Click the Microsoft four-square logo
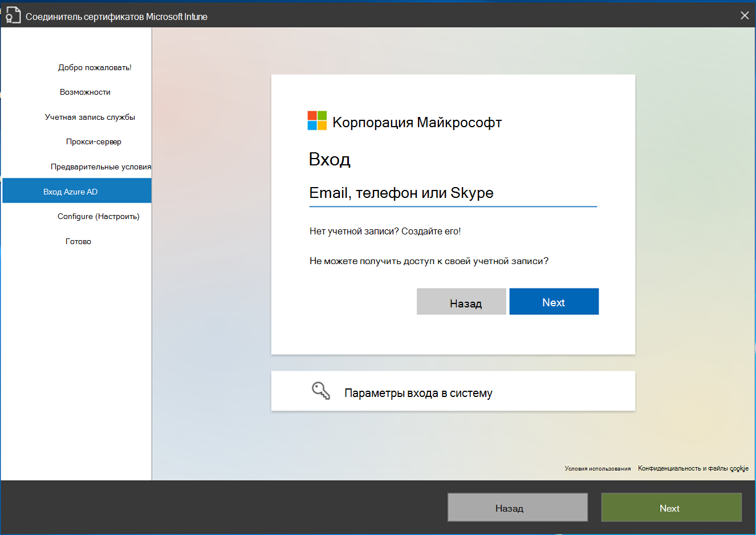756x535 pixels. click(317, 121)
